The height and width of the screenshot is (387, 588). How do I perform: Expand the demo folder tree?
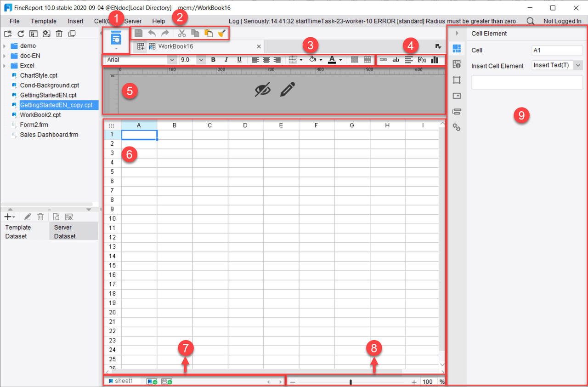pyautogui.click(x=5, y=46)
